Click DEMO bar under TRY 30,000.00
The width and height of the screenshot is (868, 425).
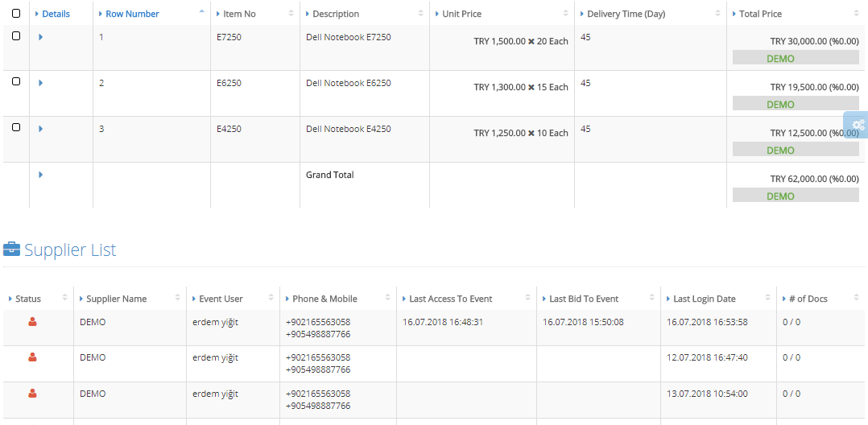[796, 58]
